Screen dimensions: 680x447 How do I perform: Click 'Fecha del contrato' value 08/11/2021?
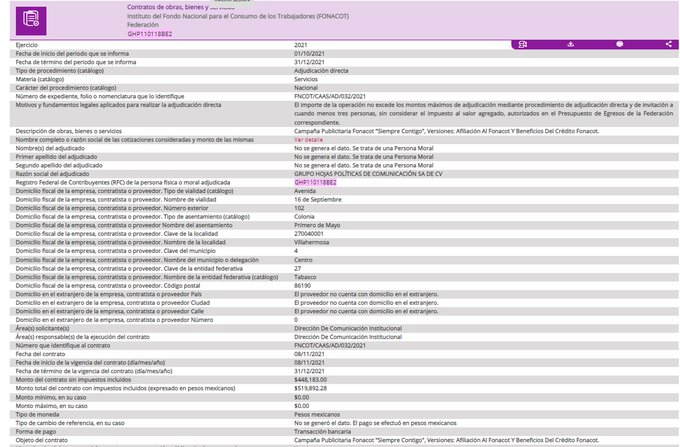(x=309, y=354)
